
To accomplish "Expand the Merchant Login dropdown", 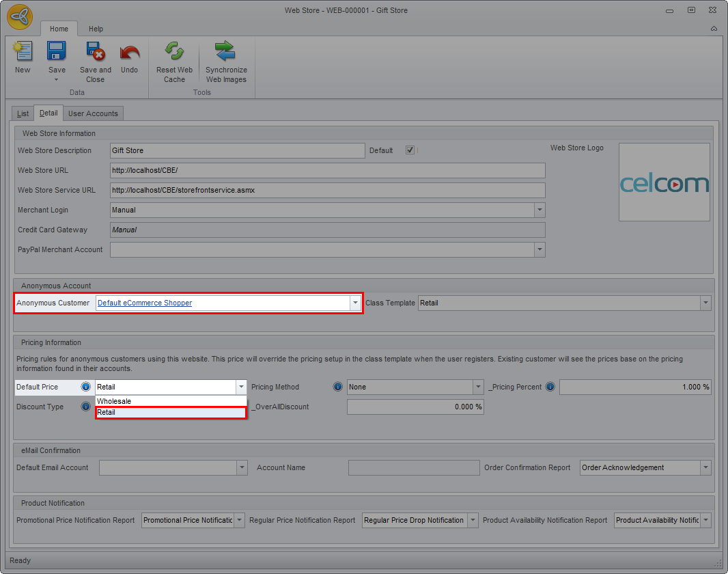I will pyautogui.click(x=540, y=210).
